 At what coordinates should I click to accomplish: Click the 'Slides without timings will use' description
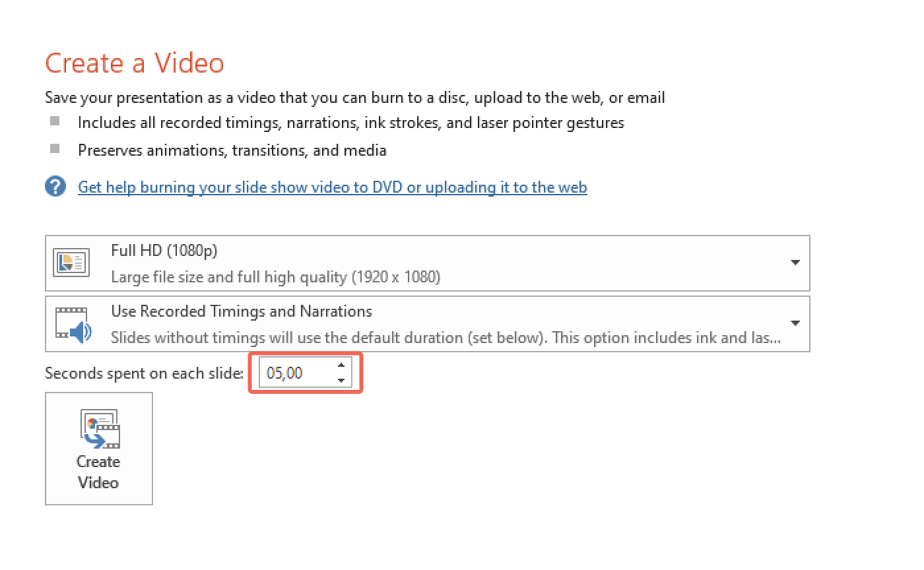[446, 338]
